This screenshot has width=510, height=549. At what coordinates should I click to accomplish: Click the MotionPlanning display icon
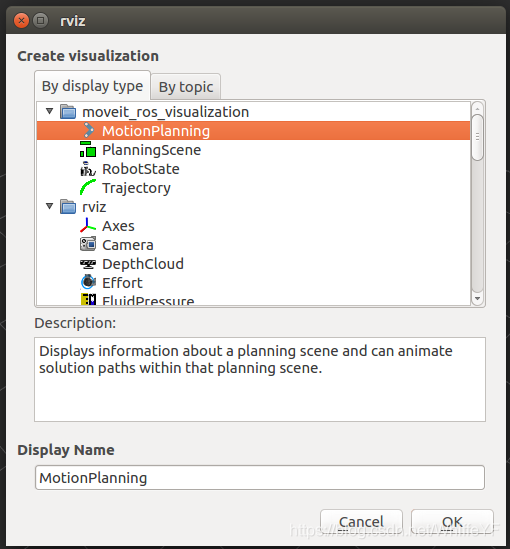click(88, 131)
